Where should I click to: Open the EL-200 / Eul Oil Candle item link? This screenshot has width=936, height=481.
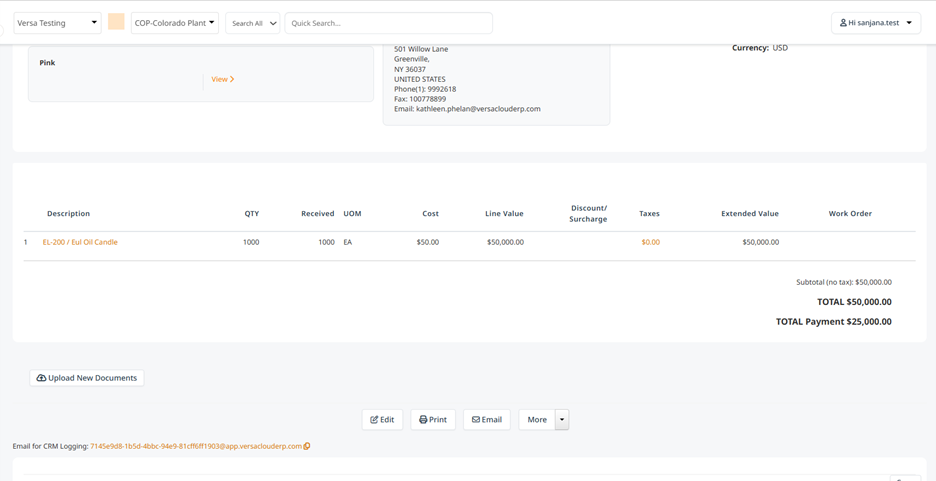tap(80, 242)
